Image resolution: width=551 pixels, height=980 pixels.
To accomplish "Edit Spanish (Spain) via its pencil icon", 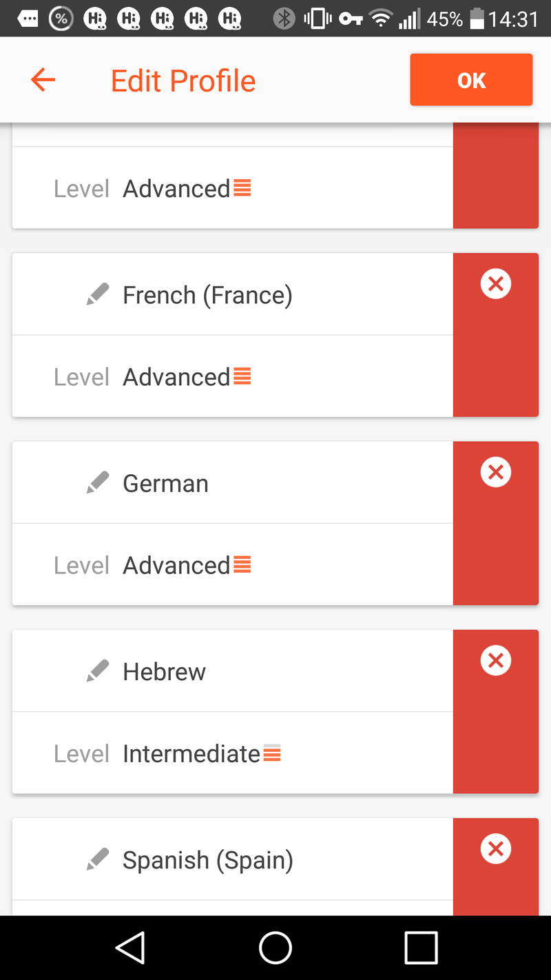I will tap(98, 859).
